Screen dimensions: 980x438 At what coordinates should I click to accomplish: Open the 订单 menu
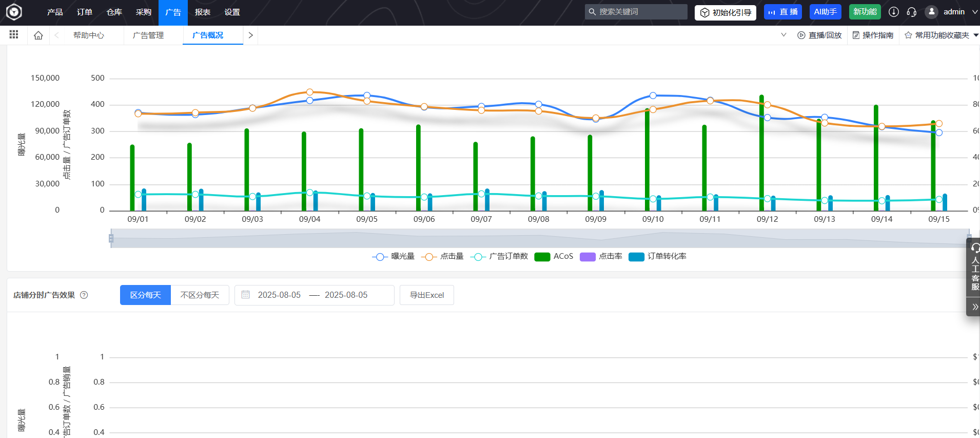coord(85,12)
